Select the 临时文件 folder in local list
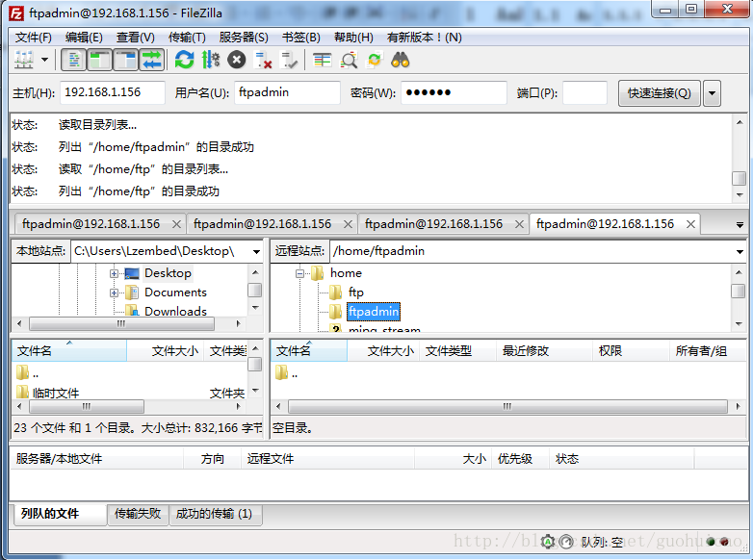753x560 pixels. coord(55,393)
